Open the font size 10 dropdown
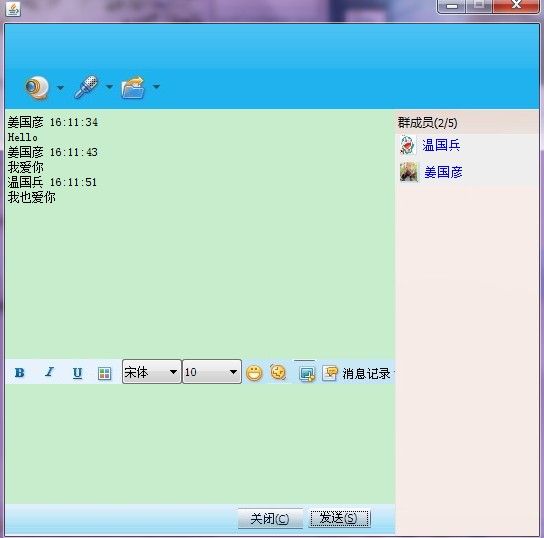 coord(212,372)
